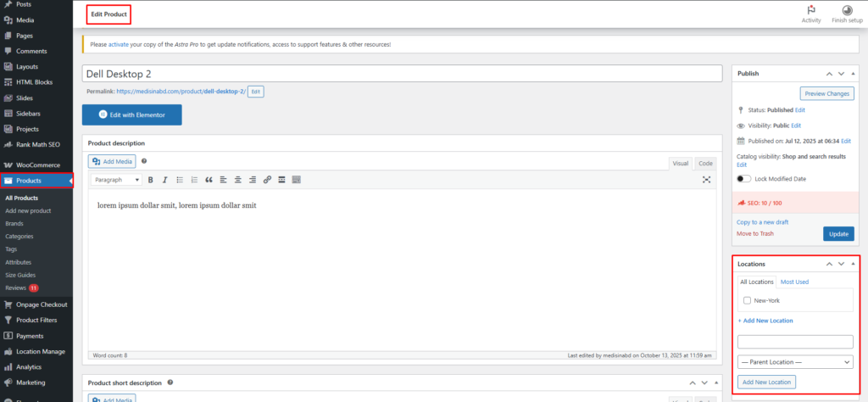Collapse the Locations panel
The height and width of the screenshot is (402, 868).
pos(853,265)
